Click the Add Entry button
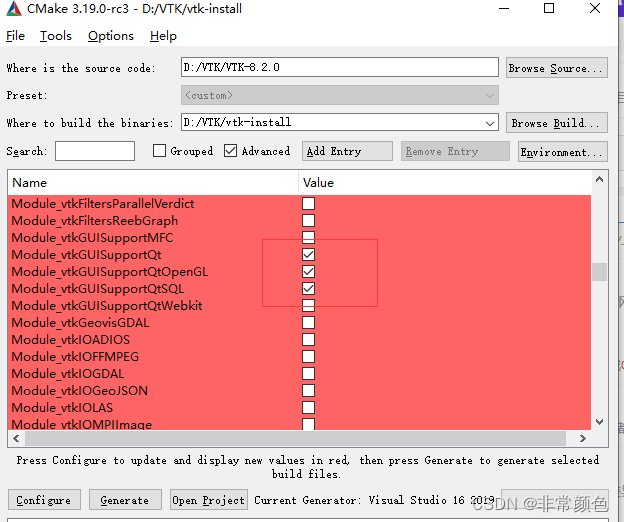This screenshot has width=624, height=522. pyautogui.click(x=347, y=151)
